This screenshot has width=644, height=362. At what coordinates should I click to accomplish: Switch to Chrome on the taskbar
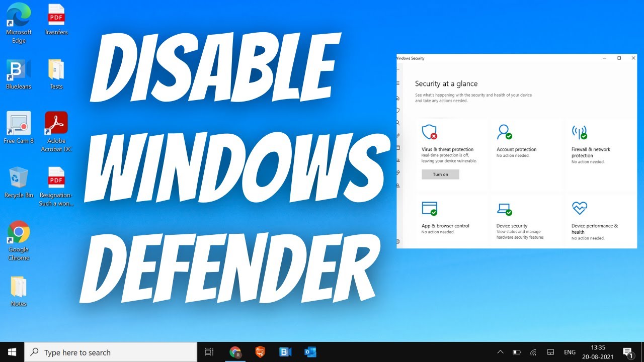[x=235, y=352]
